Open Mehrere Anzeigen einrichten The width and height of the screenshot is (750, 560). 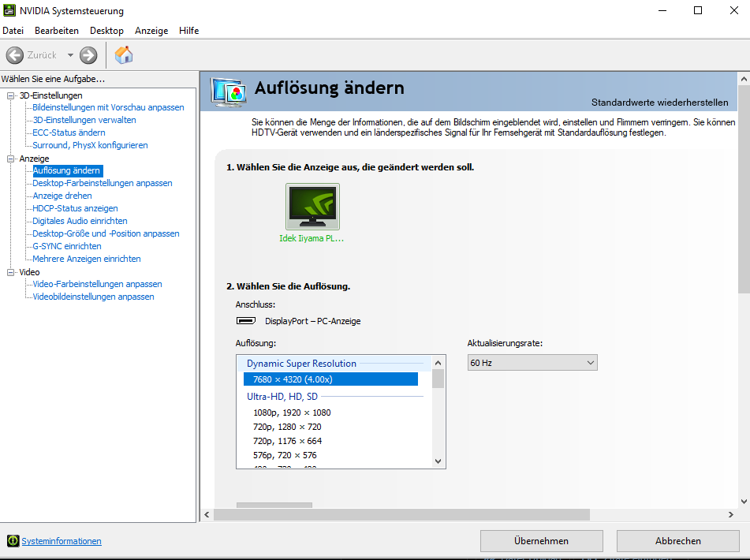[87, 259]
